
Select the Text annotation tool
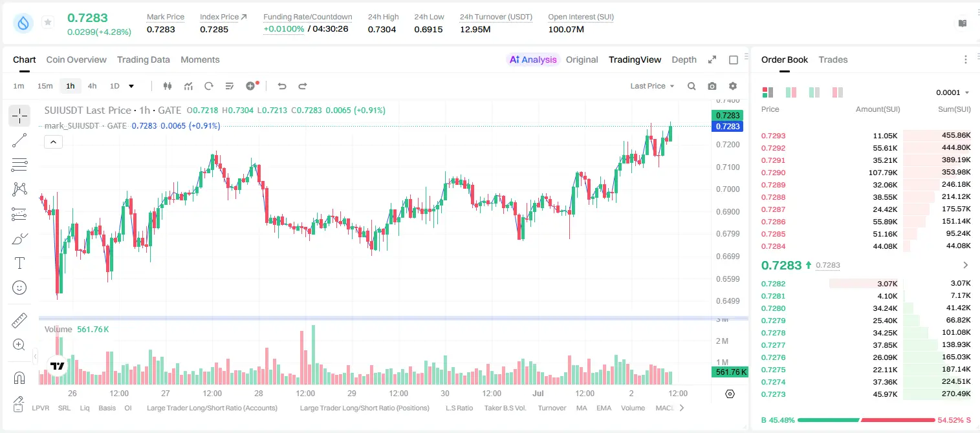19,263
